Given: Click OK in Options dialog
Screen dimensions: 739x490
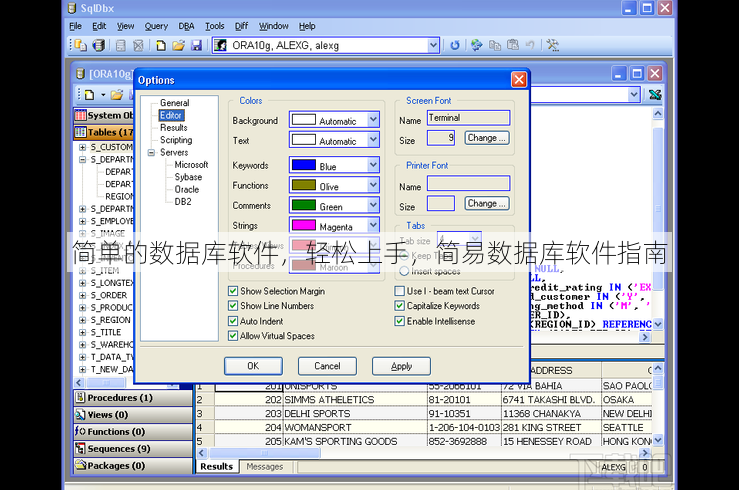Looking at the screenshot, I should 253,366.
